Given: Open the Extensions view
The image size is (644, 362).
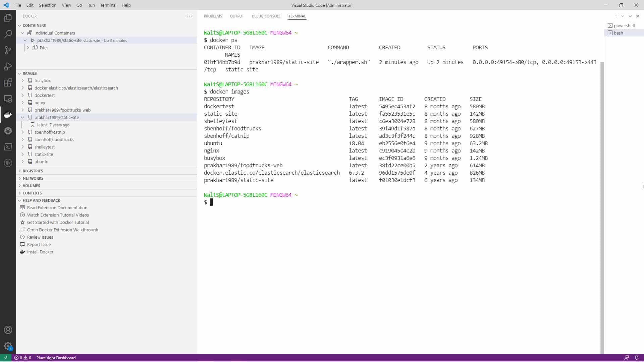Looking at the screenshot, I should pyautogui.click(x=8, y=82).
